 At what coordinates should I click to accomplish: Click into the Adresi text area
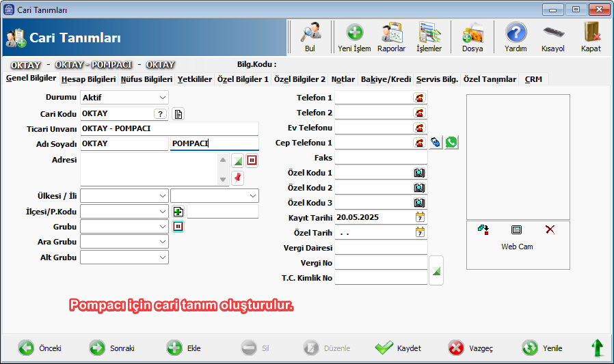pos(149,169)
